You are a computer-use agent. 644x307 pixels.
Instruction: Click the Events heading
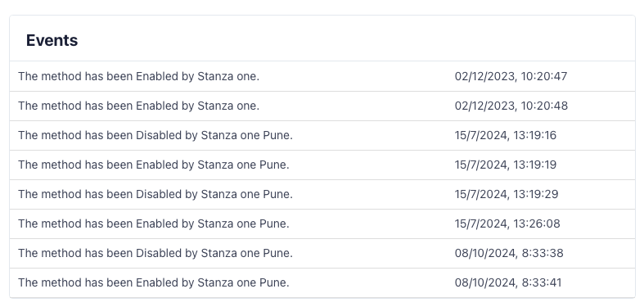[52, 40]
